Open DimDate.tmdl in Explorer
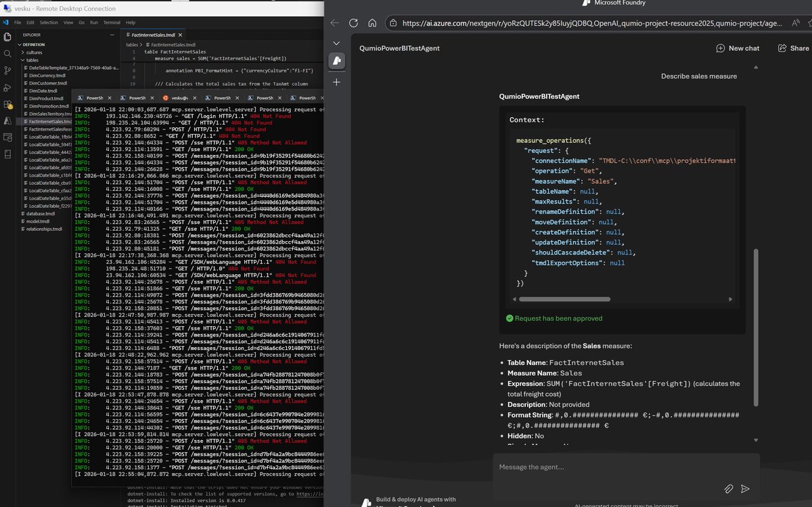Image resolution: width=812 pixels, height=507 pixels. tap(43, 91)
